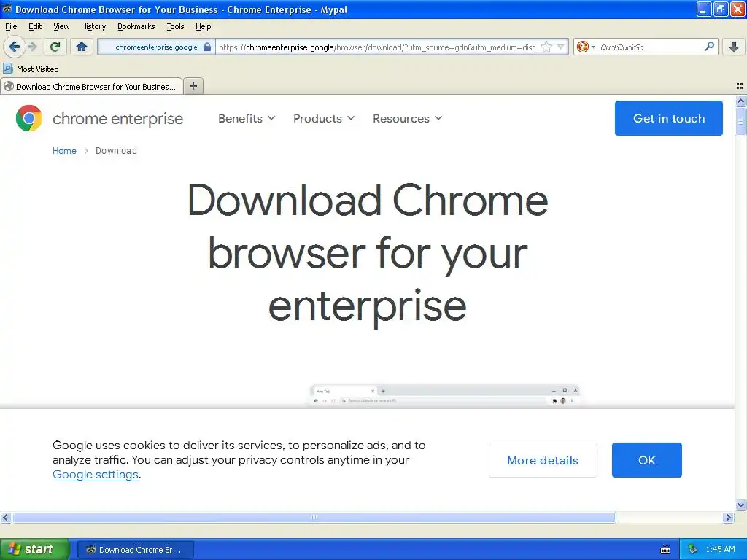The image size is (747, 560).
Task: Click the Chrome browser window preview image
Action: 444,396
